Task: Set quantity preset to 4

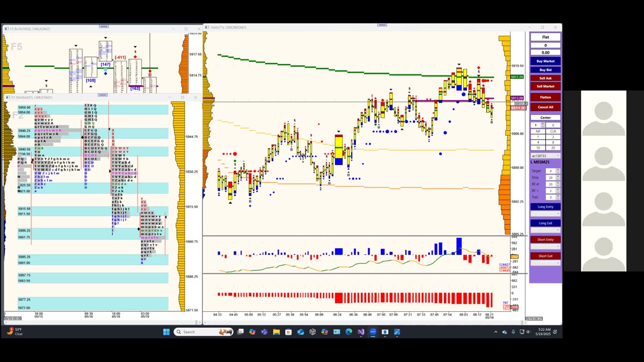Action: 538,142
